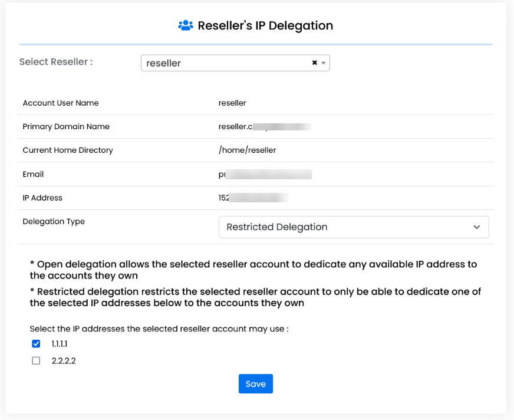
Task: Open the Select Reseller dropdown
Action: (236, 62)
